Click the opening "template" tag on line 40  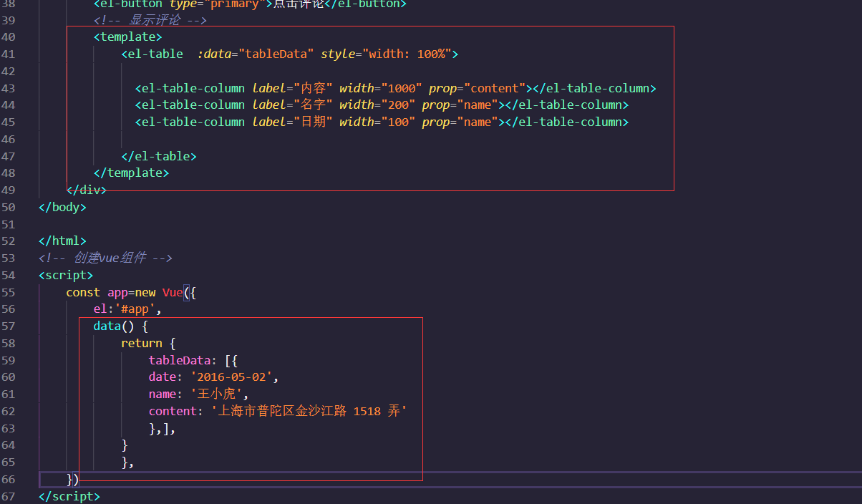pos(127,37)
